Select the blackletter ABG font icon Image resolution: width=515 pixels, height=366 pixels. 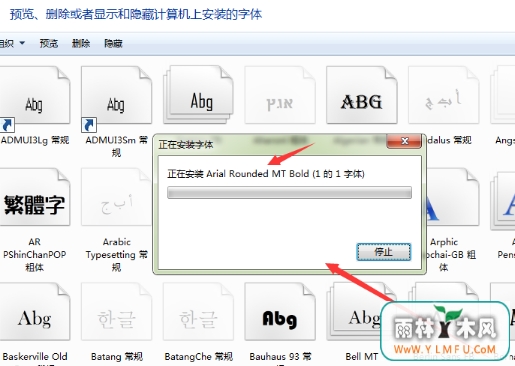362,95
